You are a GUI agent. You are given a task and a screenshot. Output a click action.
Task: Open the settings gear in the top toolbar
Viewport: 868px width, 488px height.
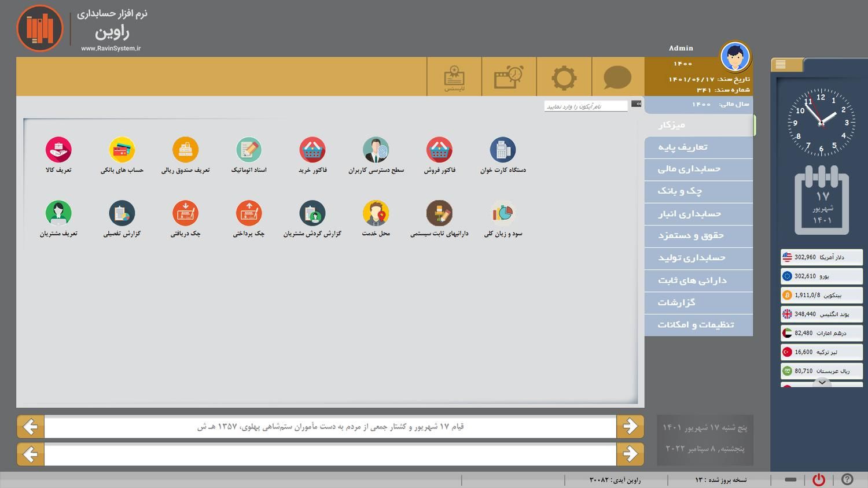click(x=564, y=77)
